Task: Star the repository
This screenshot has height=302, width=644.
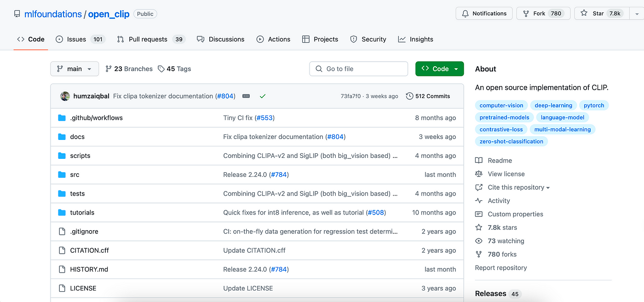Action: tap(602, 13)
